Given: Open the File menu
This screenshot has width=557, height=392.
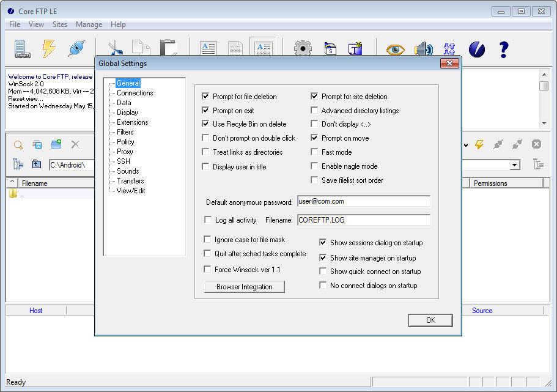Looking at the screenshot, I should click(x=15, y=24).
